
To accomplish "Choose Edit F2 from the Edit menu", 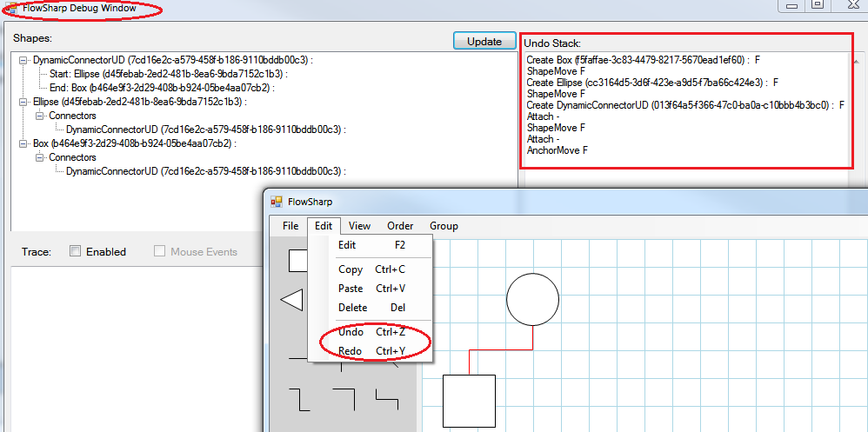I will click(371, 245).
